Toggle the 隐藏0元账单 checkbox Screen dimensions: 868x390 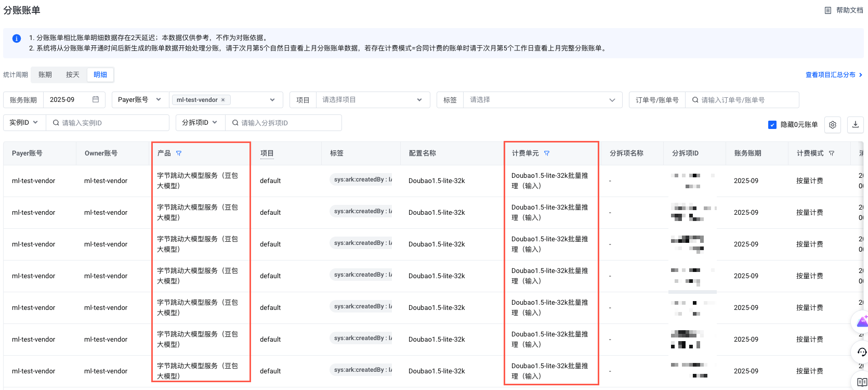coord(772,125)
